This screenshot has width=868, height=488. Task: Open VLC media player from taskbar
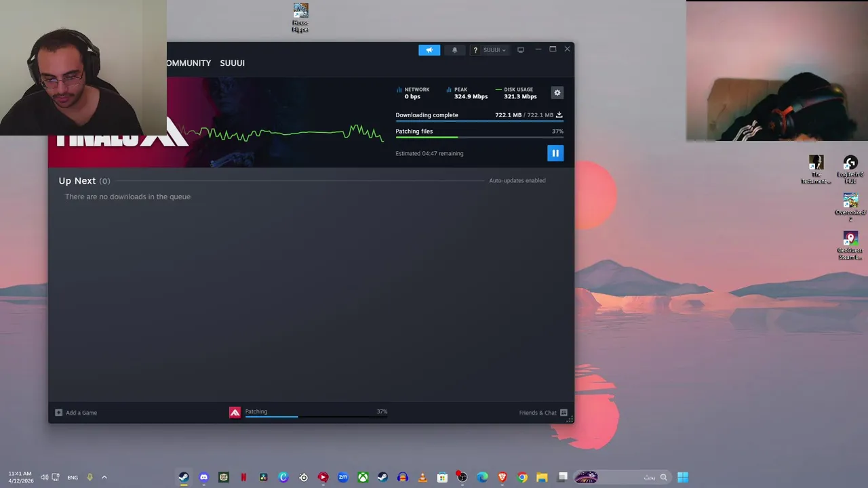tap(422, 477)
